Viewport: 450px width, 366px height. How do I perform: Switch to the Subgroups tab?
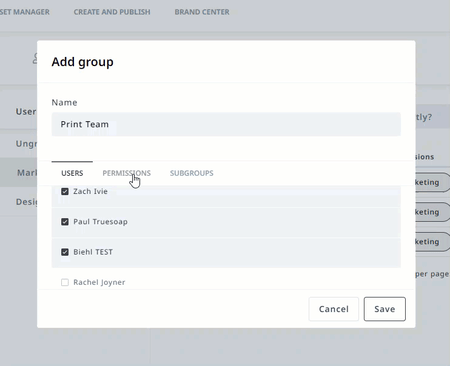192,173
